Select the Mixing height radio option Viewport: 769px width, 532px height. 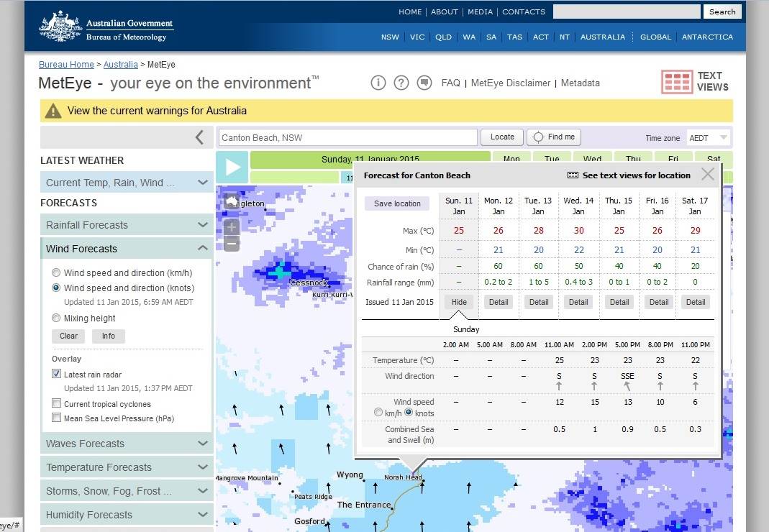[x=56, y=318]
